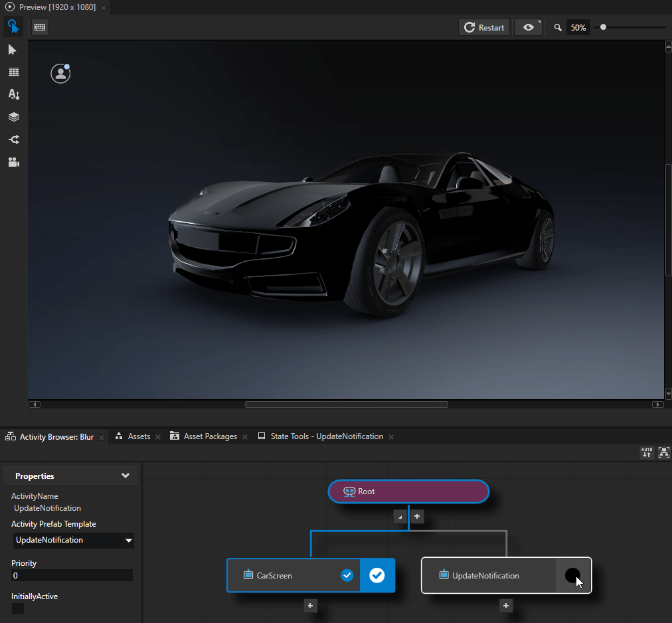Screen dimensions: 672x623
Task: Click the auto-arrange icon in Activity Browser
Action: pyautogui.click(x=646, y=452)
